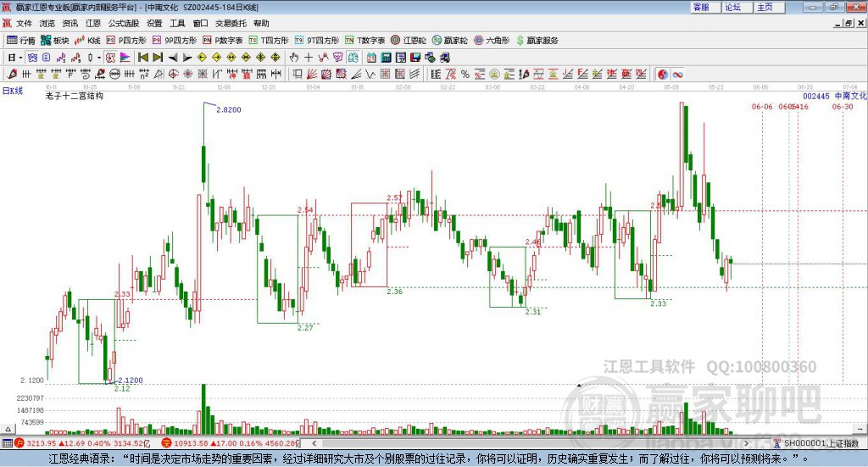Click the 日K线 label

[13, 91]
